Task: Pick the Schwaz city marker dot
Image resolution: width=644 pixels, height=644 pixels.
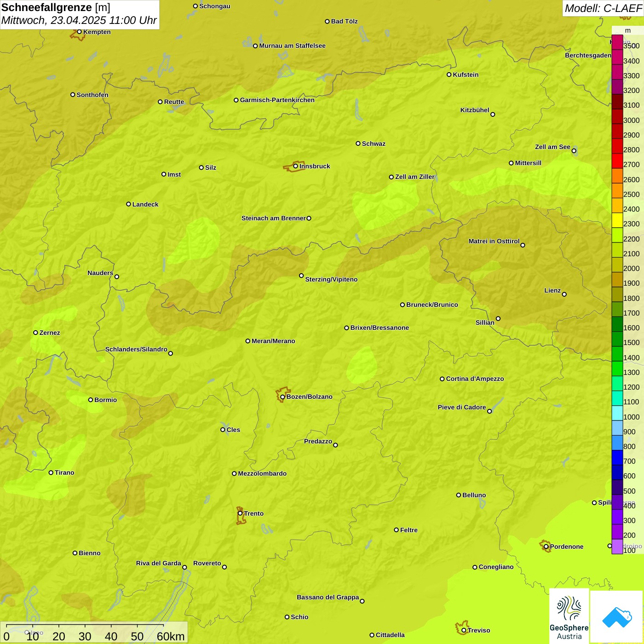Action: click(x=358, y=144)
